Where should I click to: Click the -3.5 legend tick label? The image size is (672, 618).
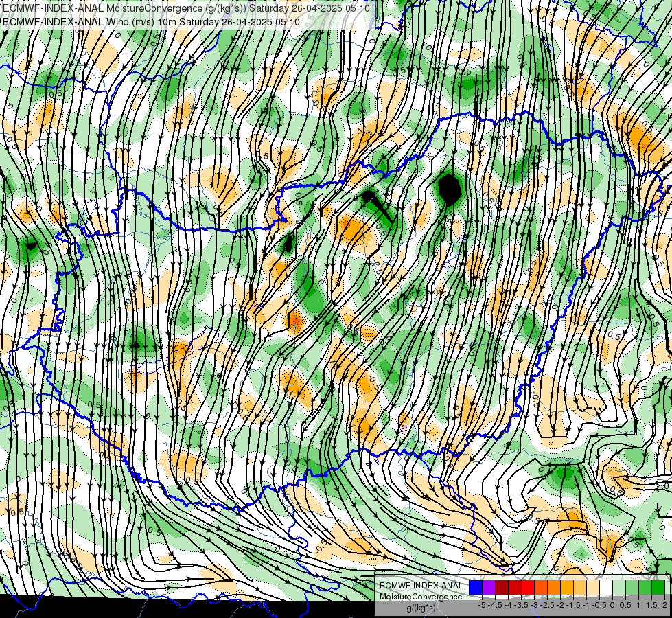point(522,605)
